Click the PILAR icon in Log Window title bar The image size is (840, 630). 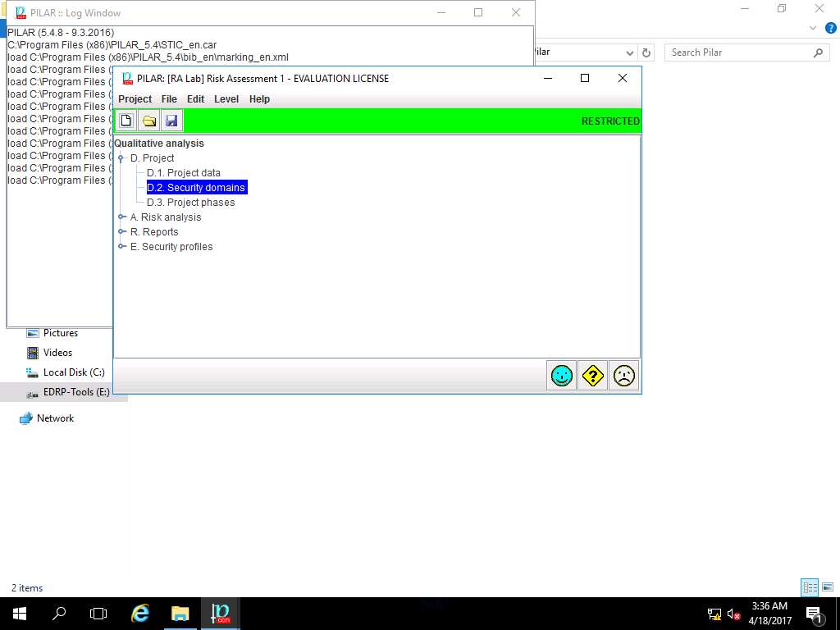(21, 12)
